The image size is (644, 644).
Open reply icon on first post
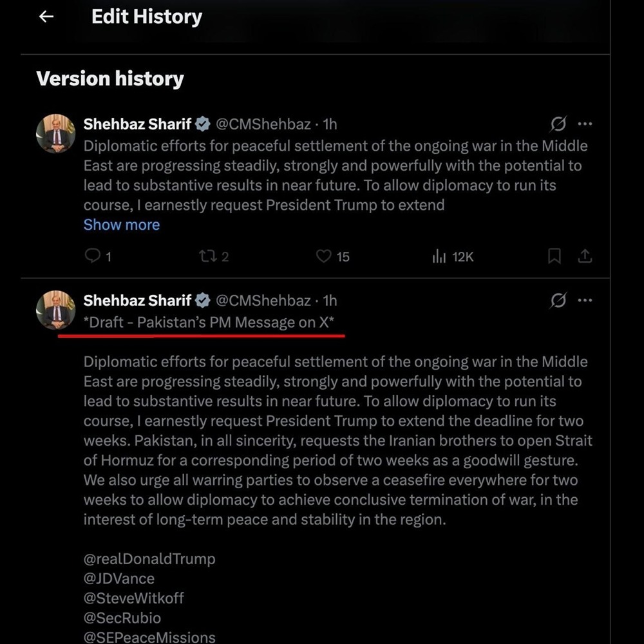click(93, 256)
